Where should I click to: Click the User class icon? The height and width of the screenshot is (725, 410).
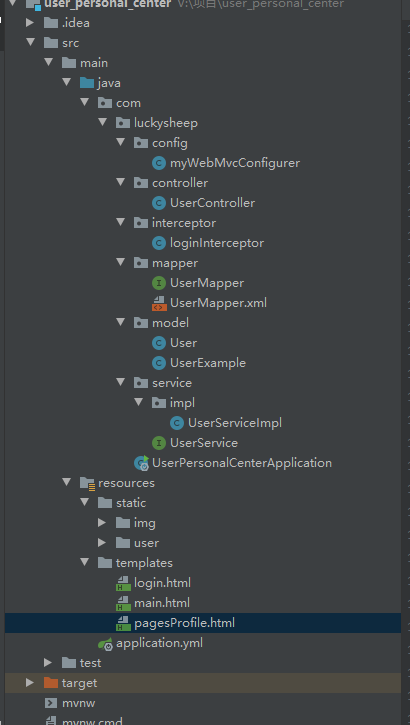159,343
